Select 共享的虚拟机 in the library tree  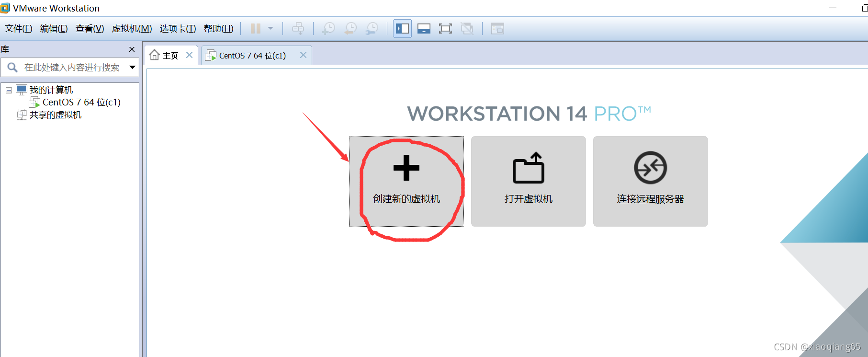click(x=55, y=115)
